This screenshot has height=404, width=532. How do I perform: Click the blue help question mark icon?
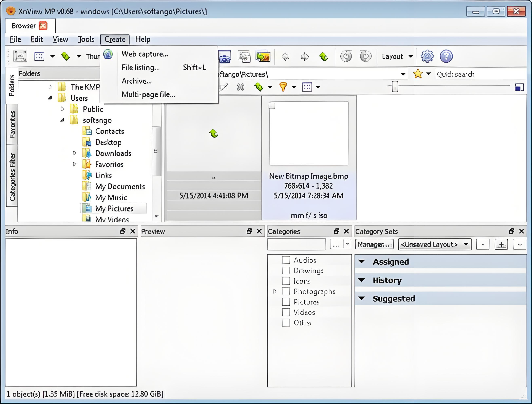446,57
